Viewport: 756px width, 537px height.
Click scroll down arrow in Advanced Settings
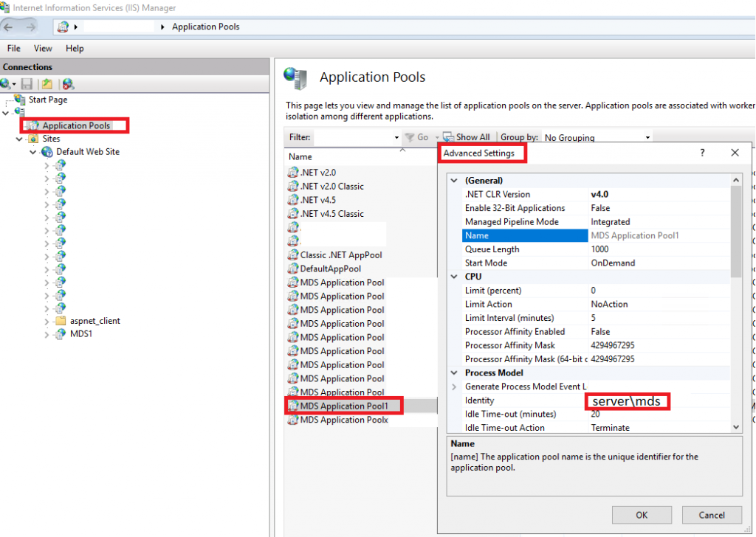pos(736,426)
